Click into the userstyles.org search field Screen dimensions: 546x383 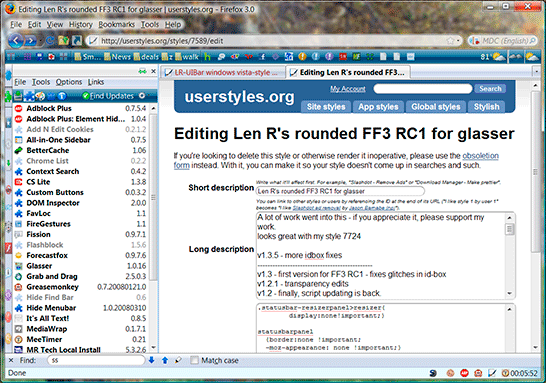[423, 88]
